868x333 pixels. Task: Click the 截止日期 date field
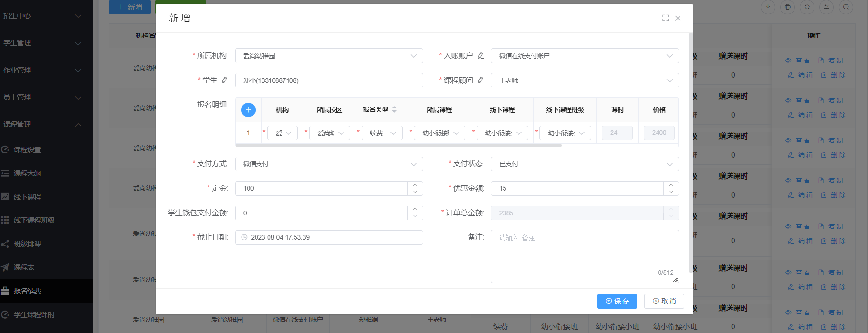point(329,237)
